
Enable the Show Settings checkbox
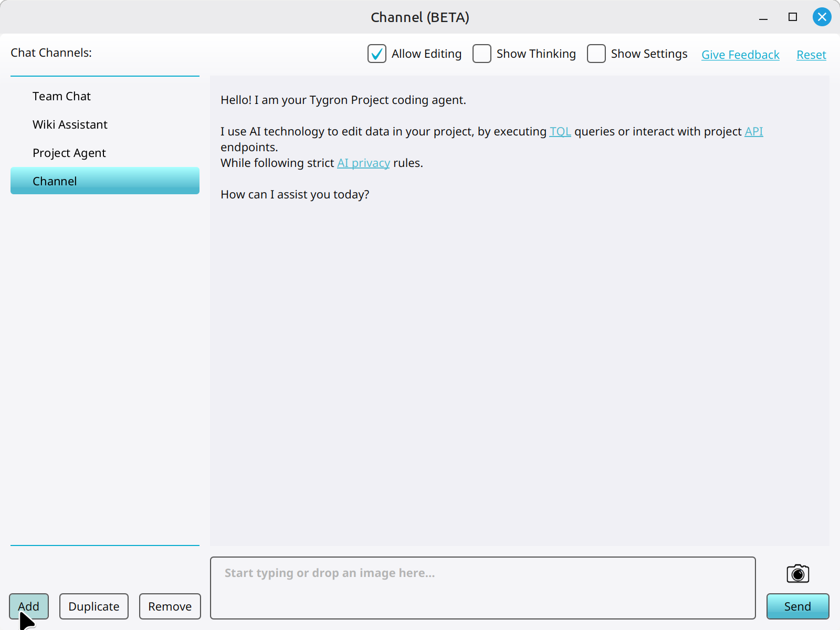tap(596, 54)
